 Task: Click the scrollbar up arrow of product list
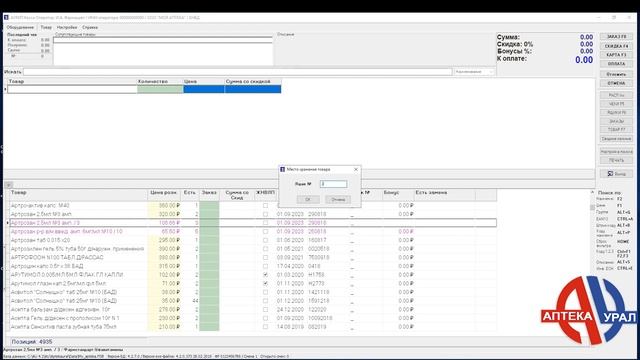[592, 192]
